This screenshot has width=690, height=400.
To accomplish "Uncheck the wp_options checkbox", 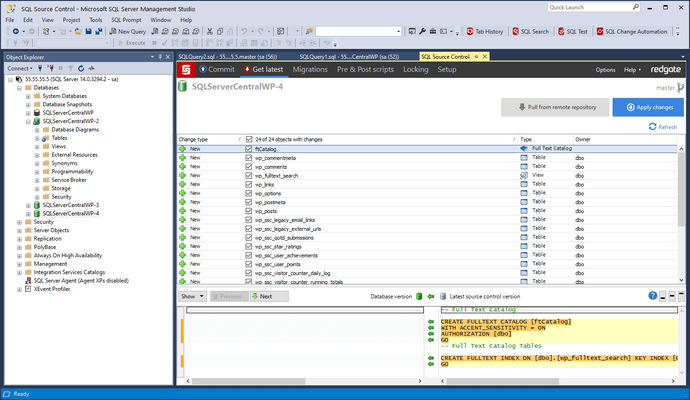I will click(x=249, y=193).
